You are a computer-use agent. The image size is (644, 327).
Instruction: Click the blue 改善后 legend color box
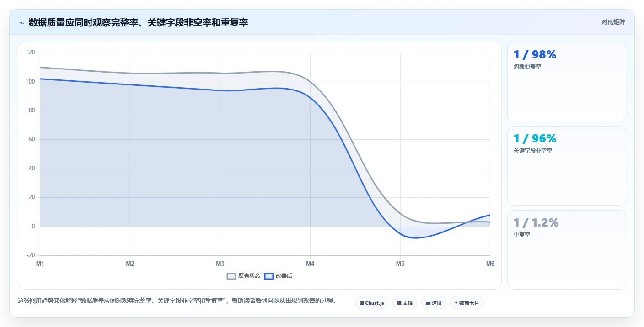click(269, 276)
